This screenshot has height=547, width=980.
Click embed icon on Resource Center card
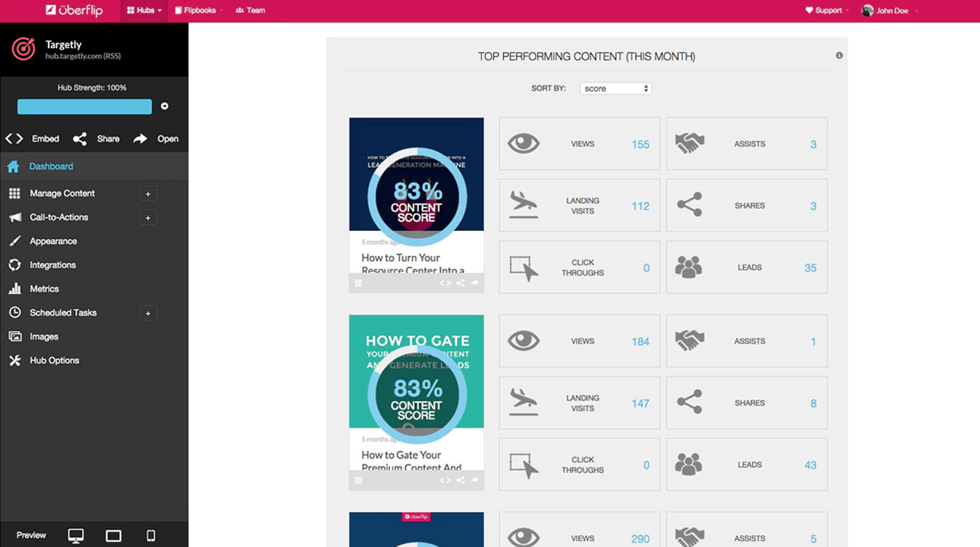[445, 283]
